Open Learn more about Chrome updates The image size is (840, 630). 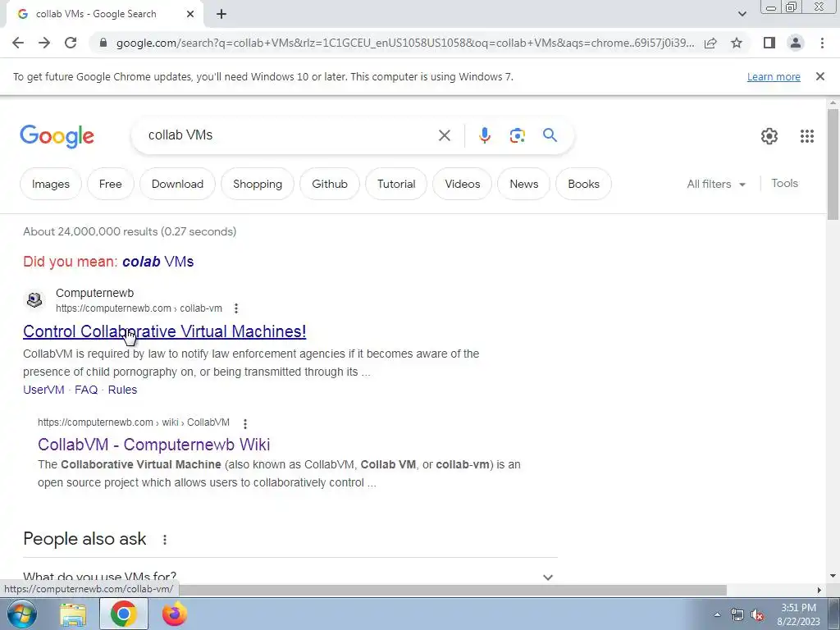[x=774, y=76]
